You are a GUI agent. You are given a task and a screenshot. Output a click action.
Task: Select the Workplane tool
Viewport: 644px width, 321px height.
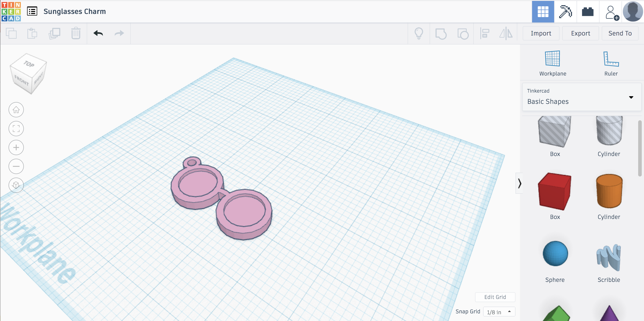(553, 63)
